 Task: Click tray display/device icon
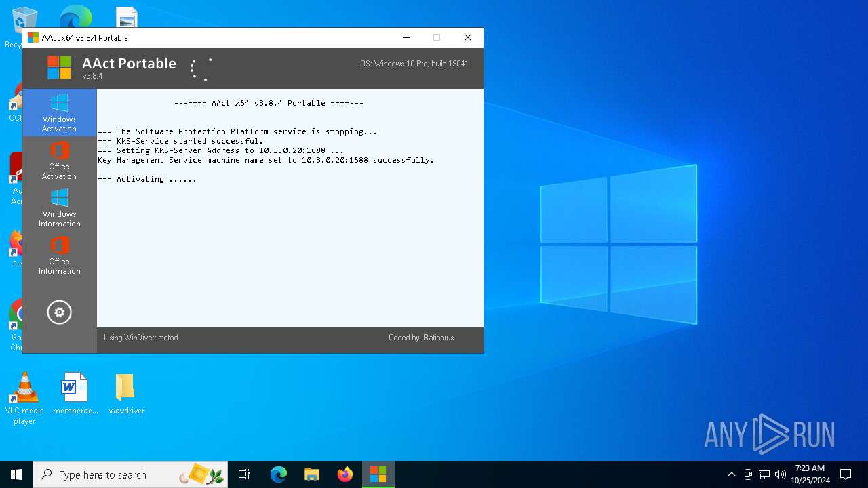[x=748, y=474]
